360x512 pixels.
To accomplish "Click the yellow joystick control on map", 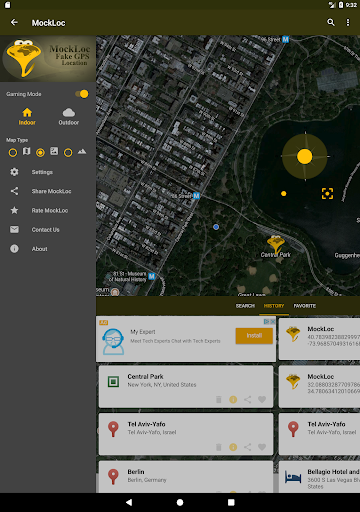I will tap(305, 156).
